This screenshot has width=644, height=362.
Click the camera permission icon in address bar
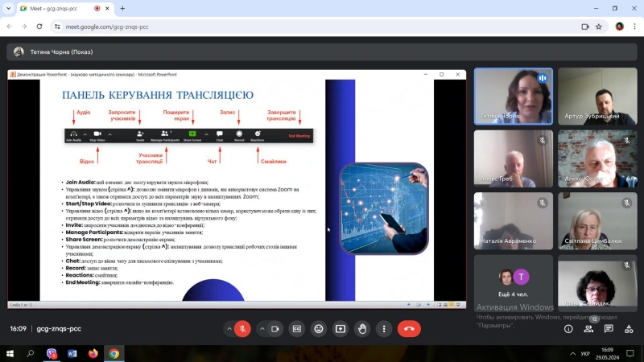coord(585,27)
